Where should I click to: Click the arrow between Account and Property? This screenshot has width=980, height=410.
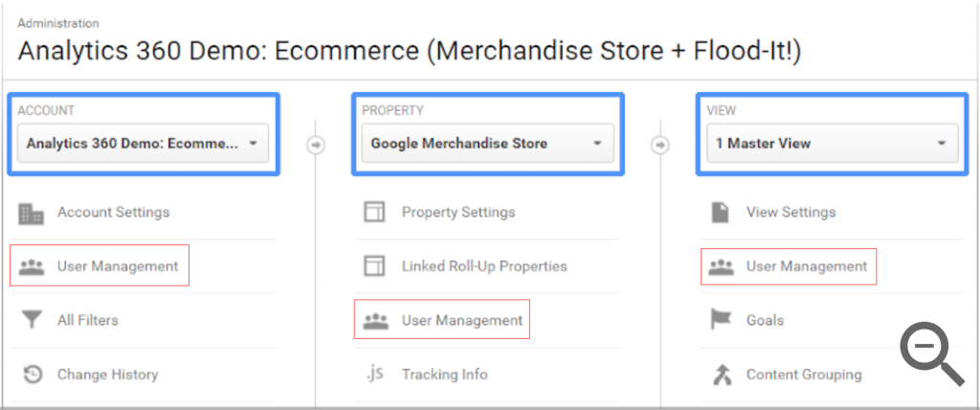316,145
